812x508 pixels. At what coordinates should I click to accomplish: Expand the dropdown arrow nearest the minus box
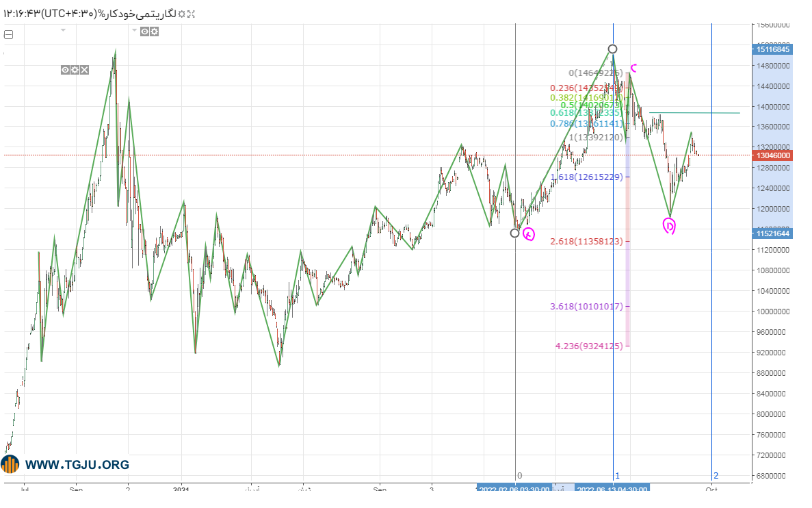pos(63,30)
